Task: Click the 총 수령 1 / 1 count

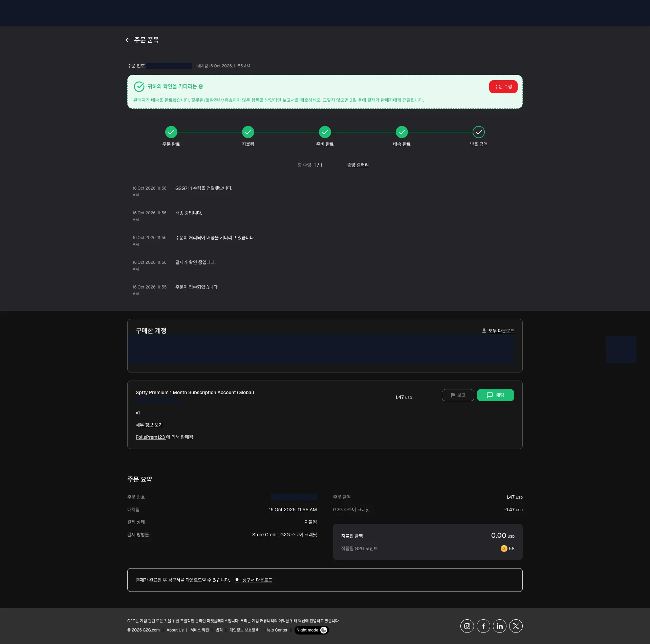Action: (310, 165)
